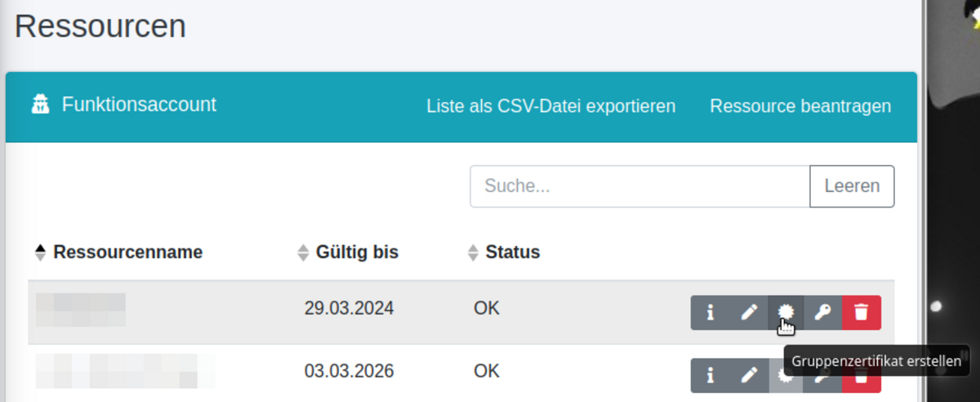Viewport: 980px width, 402px height.
Task: Create group certificate for the 03.03.2026 resource
Action: coord(786,373)
